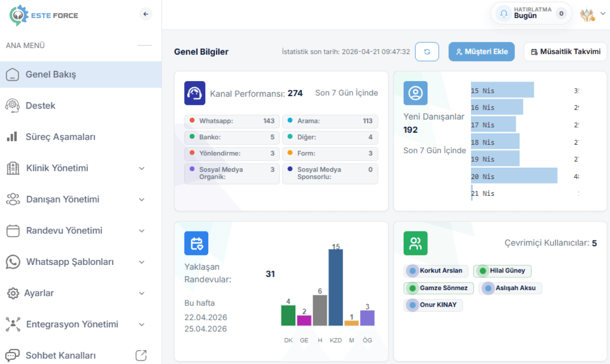Click the Este Force logo
The height and width of the screenshot is (364, 610).
(44, 15)
